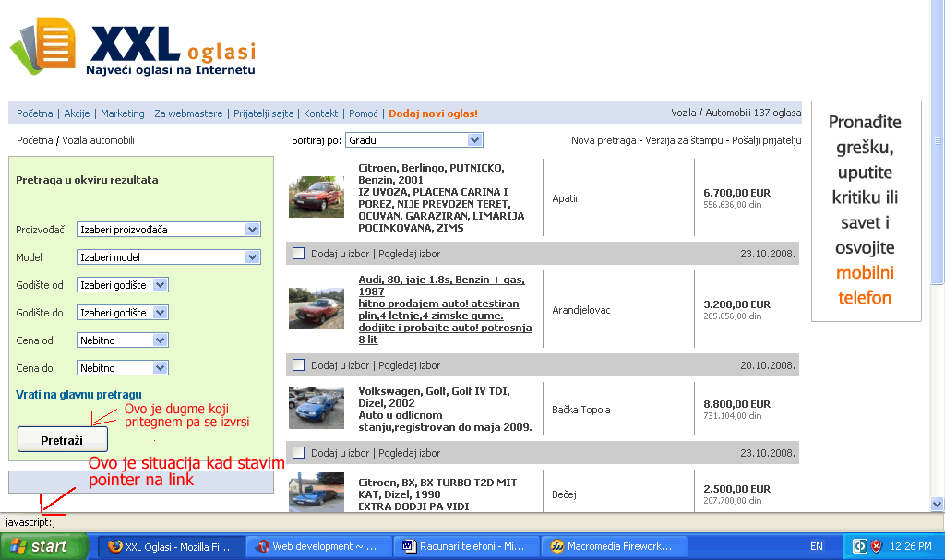The image size is (945, 560).
Task: Click the page scrollbar down arrow
Action: tap(938, 504)
